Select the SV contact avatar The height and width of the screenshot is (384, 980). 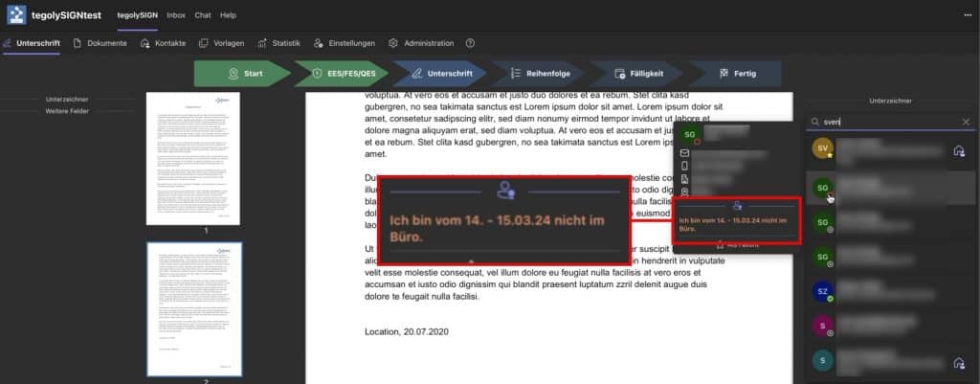[821, 149]
